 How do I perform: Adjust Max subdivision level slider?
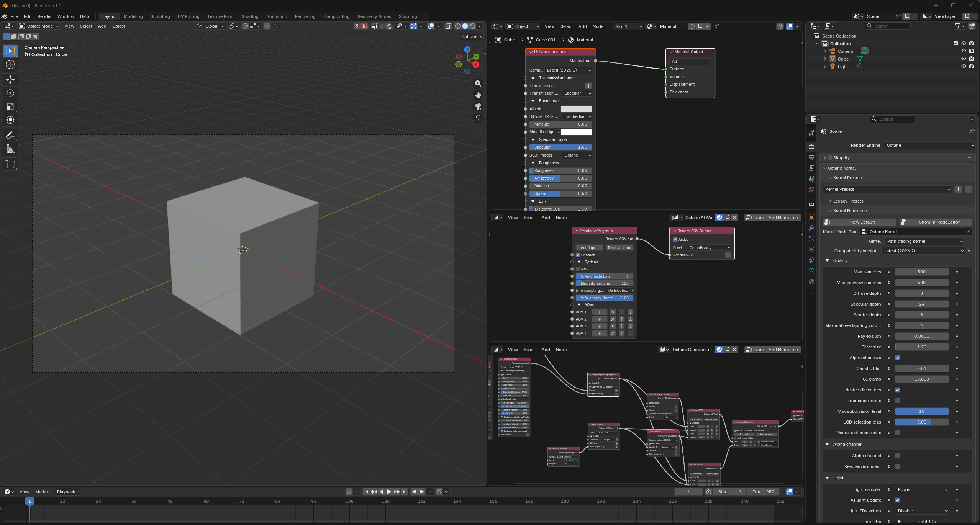[922, 411]
